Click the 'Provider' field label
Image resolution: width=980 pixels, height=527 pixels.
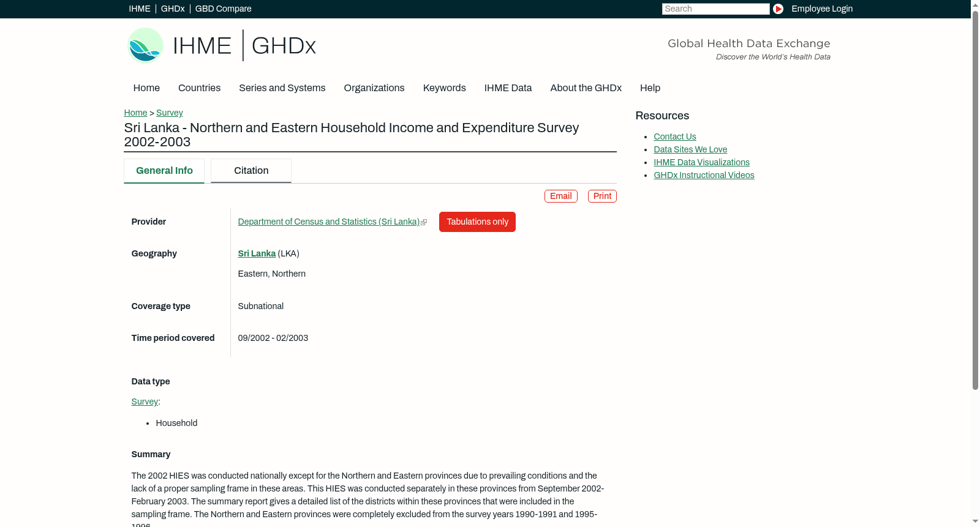coord(149,222)
